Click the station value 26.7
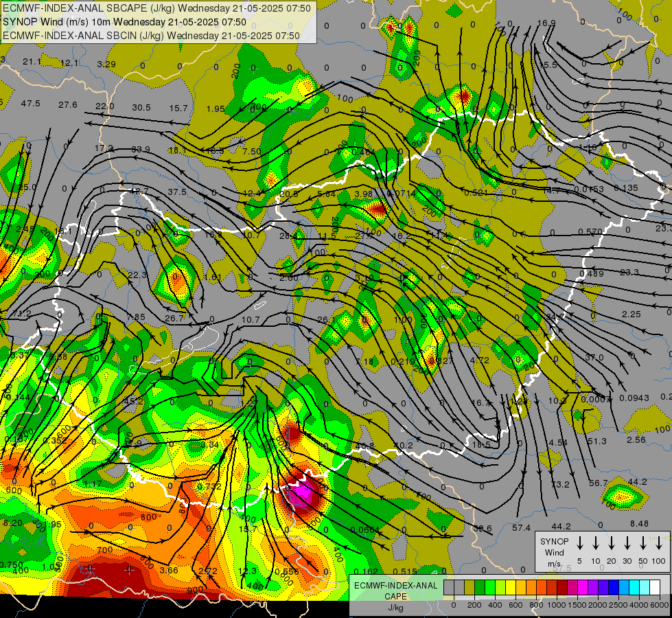 pos(174,318)
